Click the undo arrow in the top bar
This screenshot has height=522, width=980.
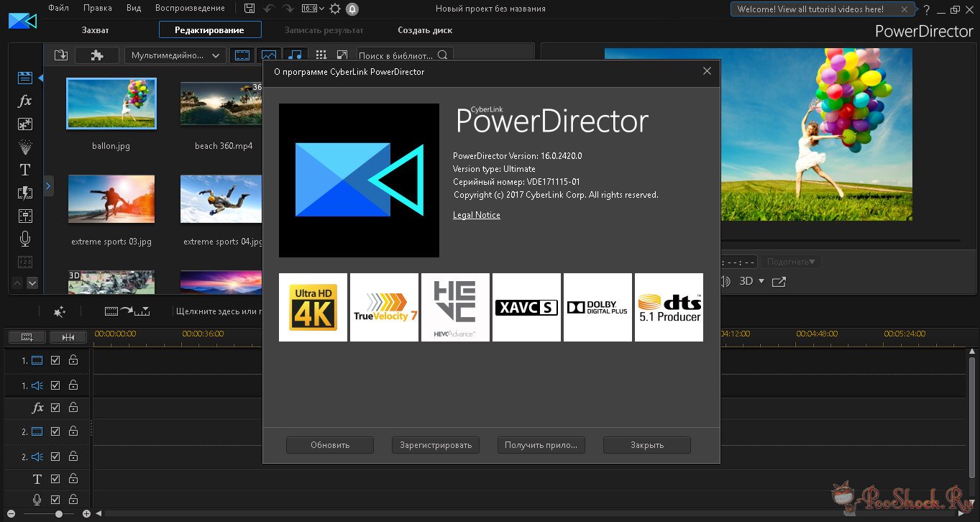[x=269, y=9]
